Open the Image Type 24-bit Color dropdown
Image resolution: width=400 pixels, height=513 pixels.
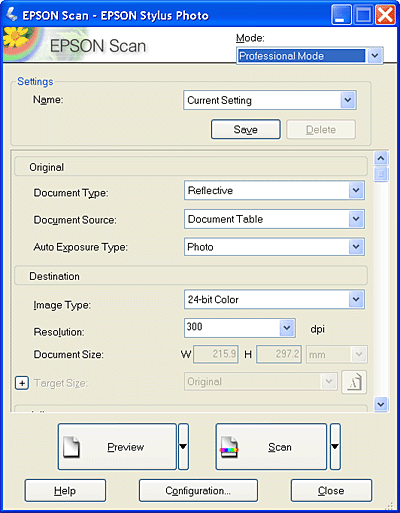(x=274, y=299)
